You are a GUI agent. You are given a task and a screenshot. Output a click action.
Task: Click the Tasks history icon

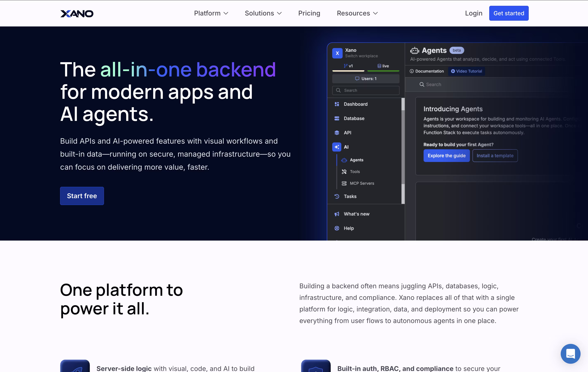(337, 196)
